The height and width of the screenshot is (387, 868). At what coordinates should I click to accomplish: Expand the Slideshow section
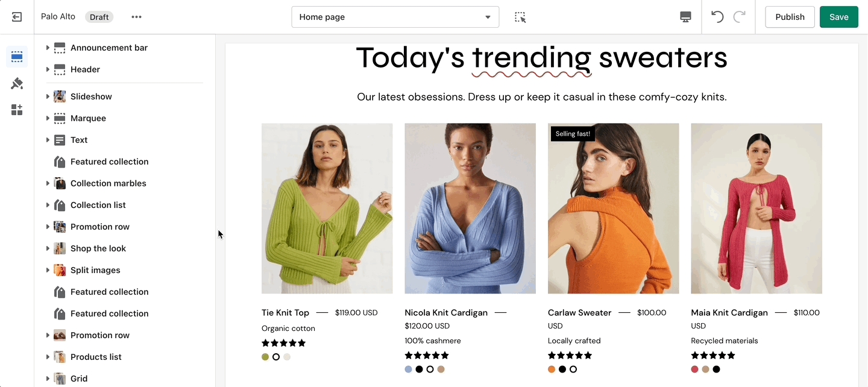(x=48, y=96)
